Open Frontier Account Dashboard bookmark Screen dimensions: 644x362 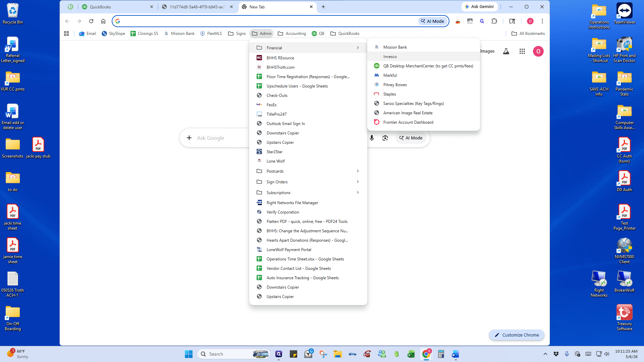[423, 122]
